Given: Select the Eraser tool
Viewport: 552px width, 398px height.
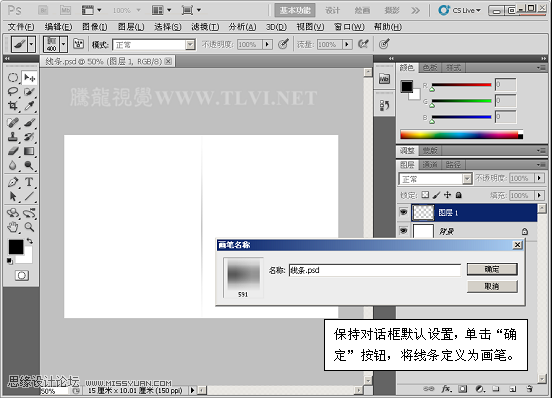Looking at the screenshot, I should (x=13, y=151).
